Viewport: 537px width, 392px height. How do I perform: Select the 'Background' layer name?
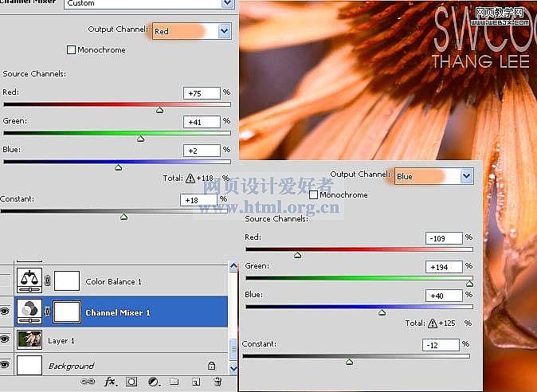pos(71,366)
